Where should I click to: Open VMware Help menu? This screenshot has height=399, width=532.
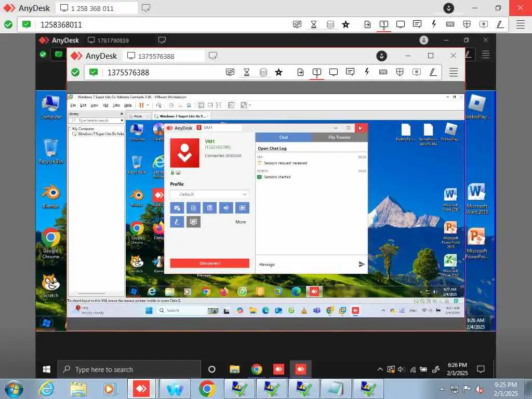(x=128, y=105)
